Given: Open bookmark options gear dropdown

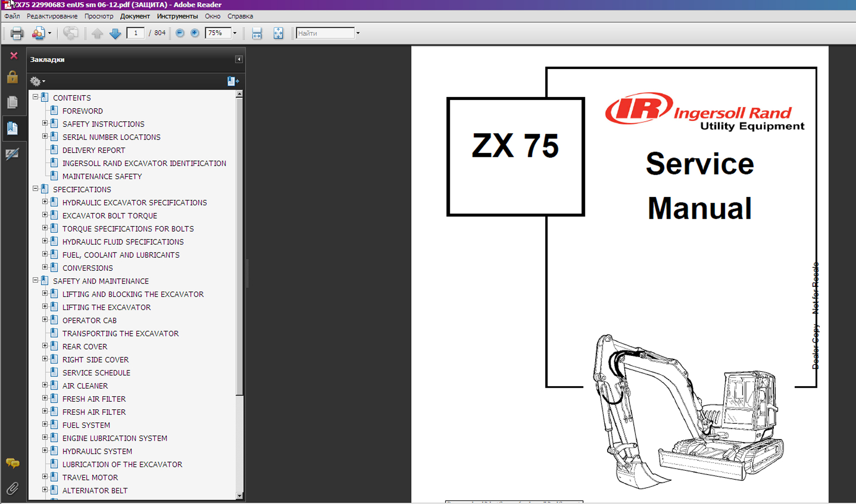Looking at the screenshot, I should (x=37, y=81).
